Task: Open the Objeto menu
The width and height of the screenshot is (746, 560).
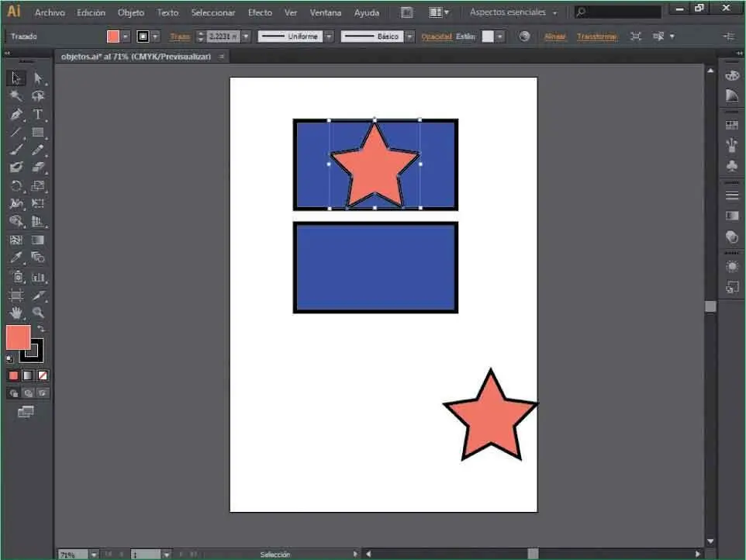Action: 131,13
